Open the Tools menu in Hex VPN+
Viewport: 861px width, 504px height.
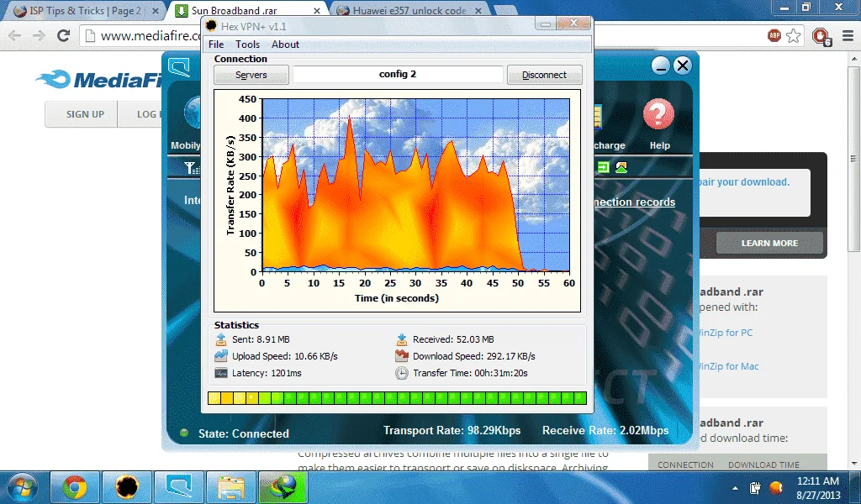pos(247,45)
